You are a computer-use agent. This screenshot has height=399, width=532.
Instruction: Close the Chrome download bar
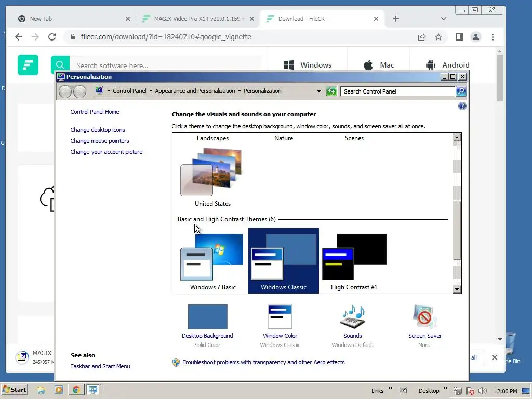coord(495,357)
